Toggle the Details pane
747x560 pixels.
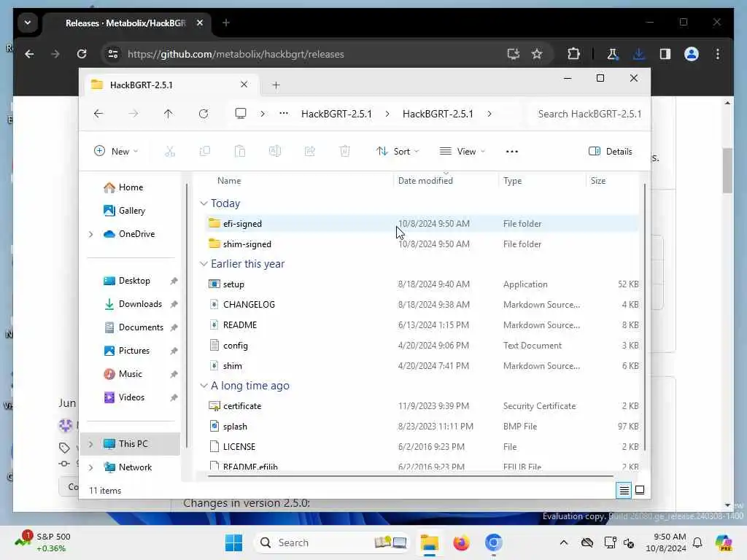point(611,152)
